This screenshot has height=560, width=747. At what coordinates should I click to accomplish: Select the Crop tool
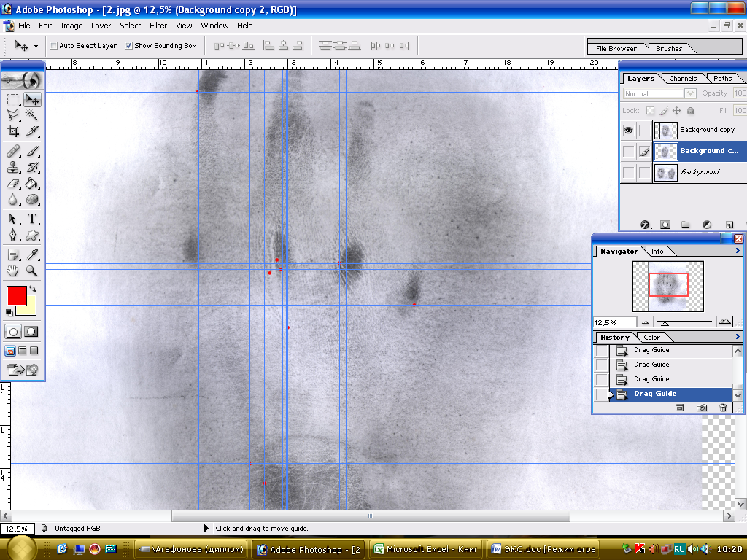13,132
